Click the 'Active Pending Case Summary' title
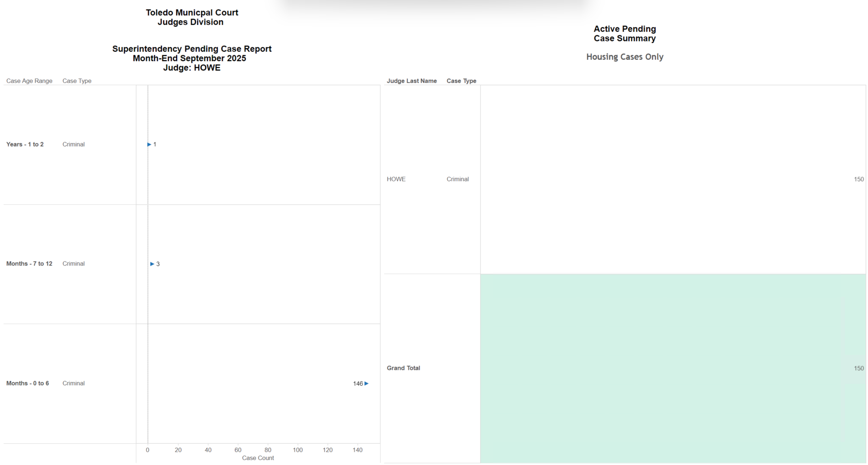This screenshot has height=465, width=868. pos(625,34)
